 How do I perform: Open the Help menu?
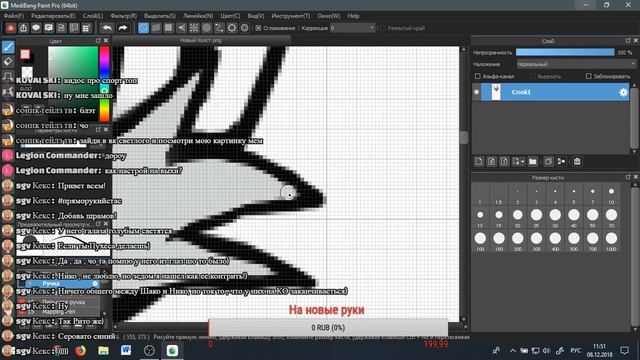(353, 16)
